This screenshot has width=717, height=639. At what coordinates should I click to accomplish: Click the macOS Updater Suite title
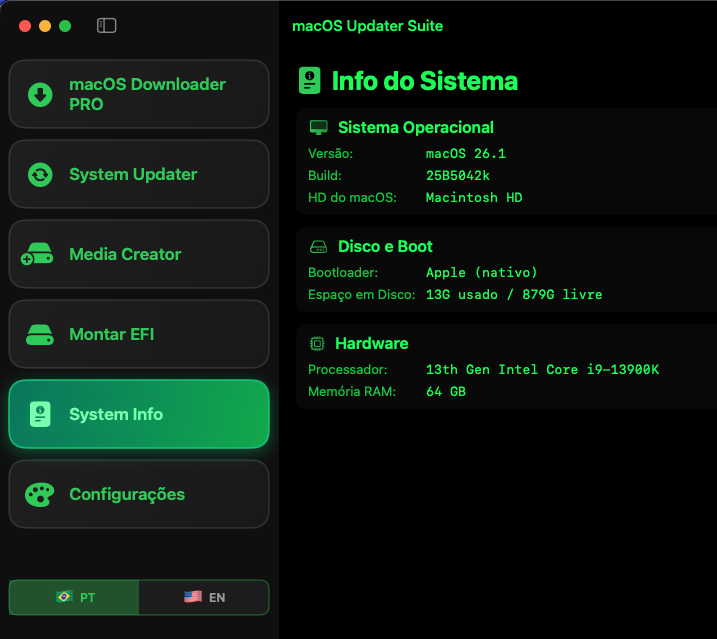pyautogui.click(x=368, y=26)
